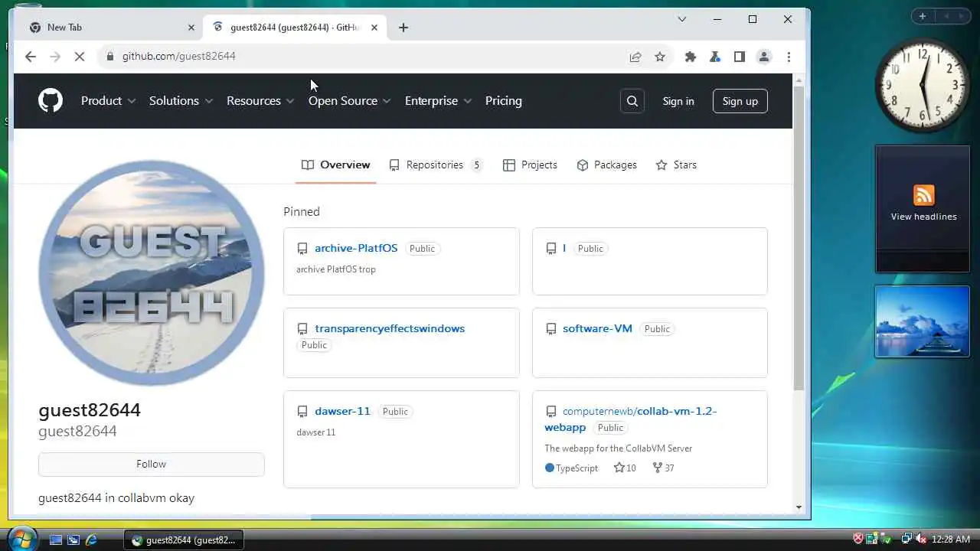This screenshot has width=980, height=551.
Task: Click the taskbar clock showing 12:28 AM
Action: (951, 540)
